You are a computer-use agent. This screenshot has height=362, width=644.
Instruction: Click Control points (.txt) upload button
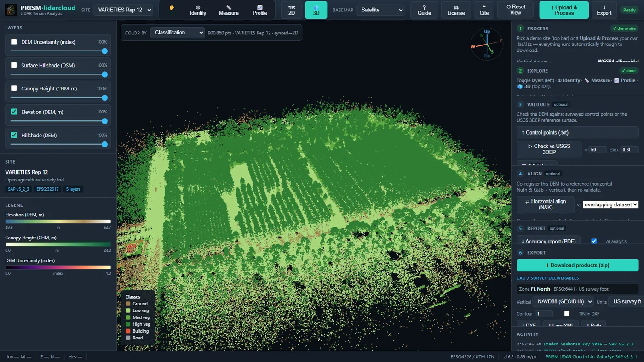click(x=578, y=133)
